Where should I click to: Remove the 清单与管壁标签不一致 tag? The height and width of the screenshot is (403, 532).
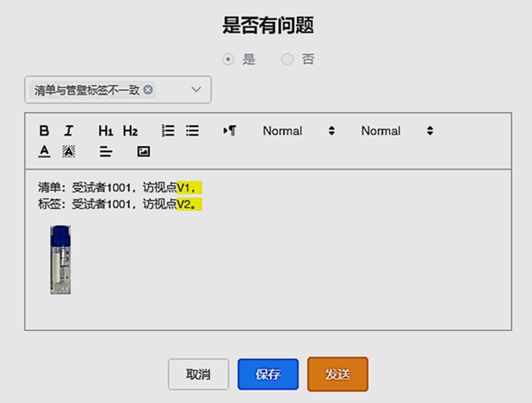(x=148, y=90)
